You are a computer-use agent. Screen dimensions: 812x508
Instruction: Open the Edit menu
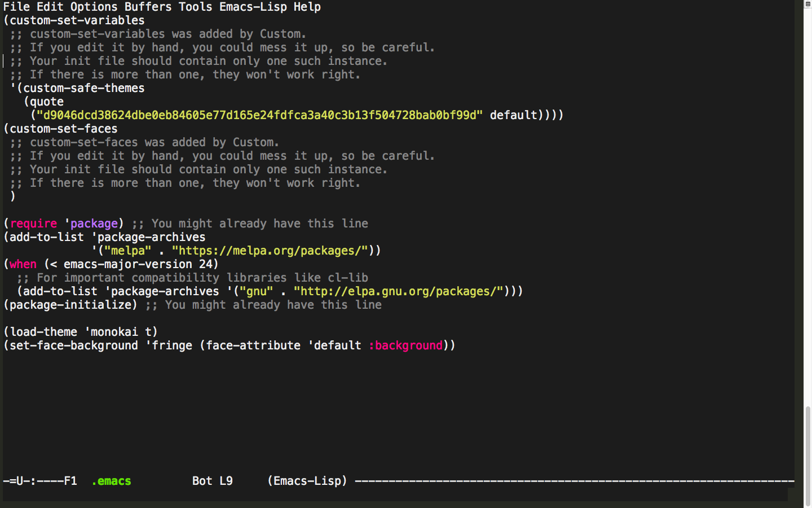50,7
